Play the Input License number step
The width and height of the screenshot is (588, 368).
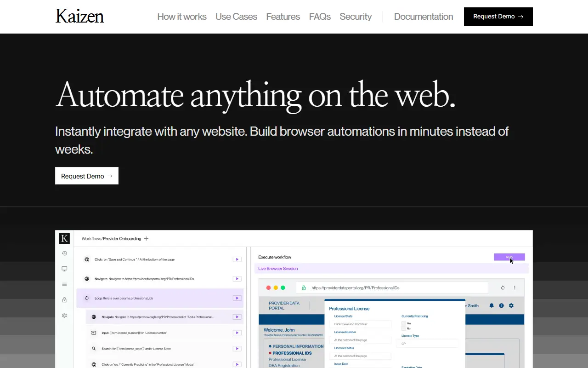(x=237, y=333)
